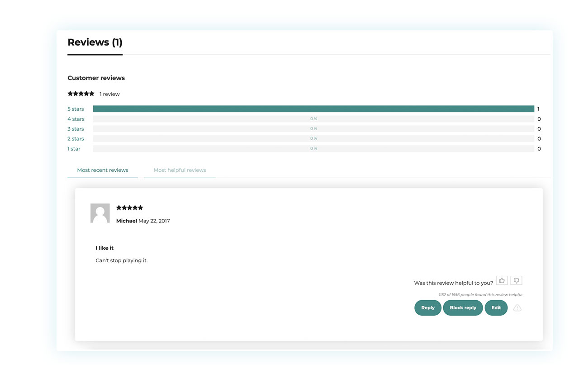Click the overall star rating beside 1 review
This screenshot has width=588, height=378.
tap(81, 94)
